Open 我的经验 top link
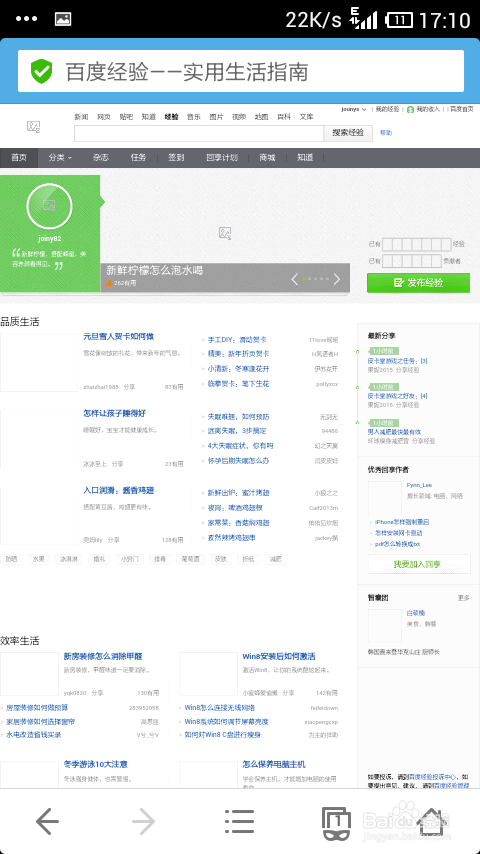The width and height of the screenshot is (480, 854). pos(387,109)
